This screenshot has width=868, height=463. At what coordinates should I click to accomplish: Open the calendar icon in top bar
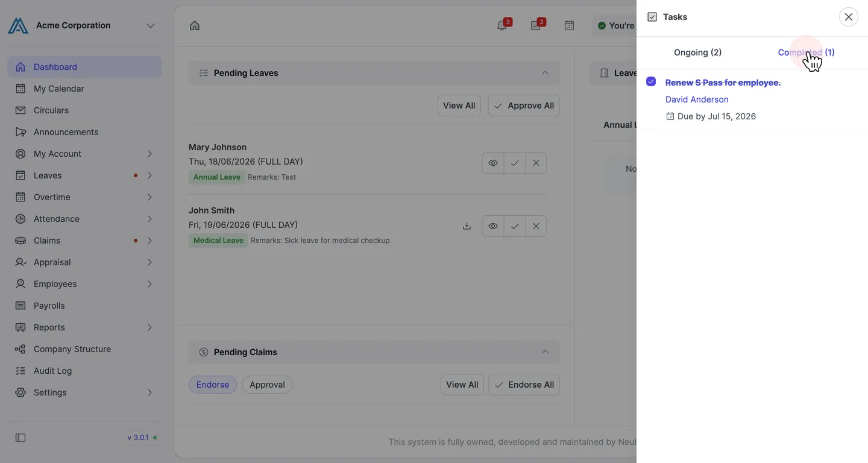pos(569,25)
